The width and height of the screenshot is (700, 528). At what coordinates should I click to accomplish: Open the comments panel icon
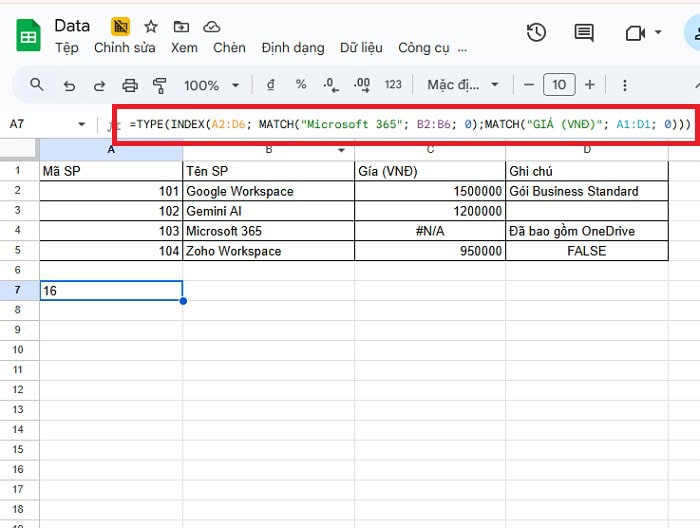(584, 33)
